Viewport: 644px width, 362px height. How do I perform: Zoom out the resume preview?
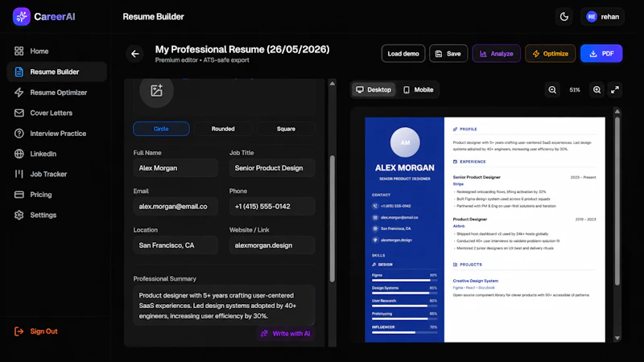[x=552, y=90]
